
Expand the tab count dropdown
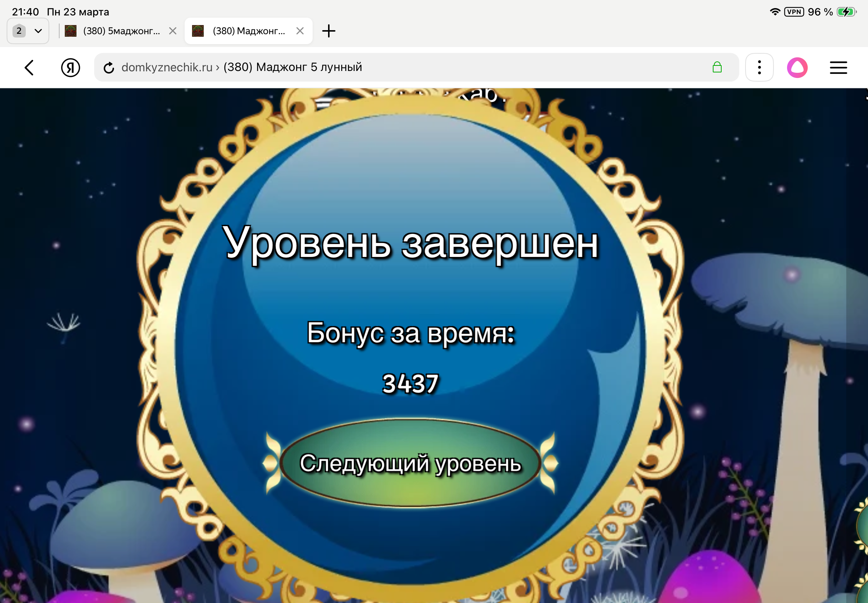coord(28,31)
